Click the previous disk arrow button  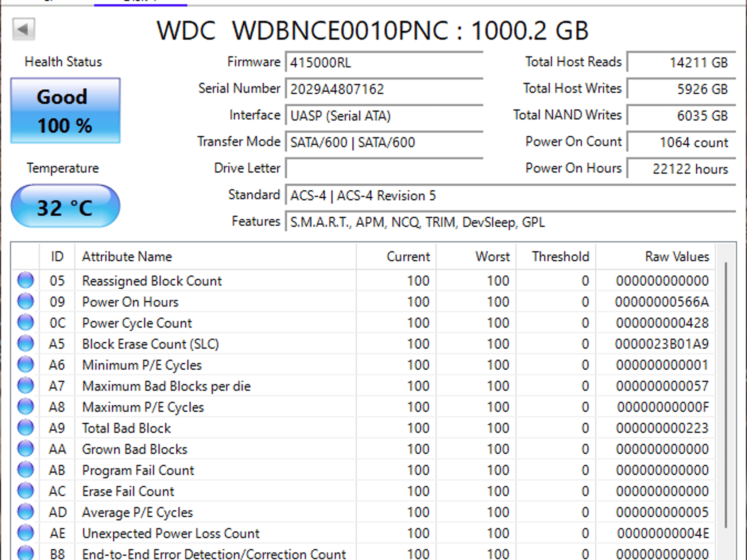(x=24, y=29)
